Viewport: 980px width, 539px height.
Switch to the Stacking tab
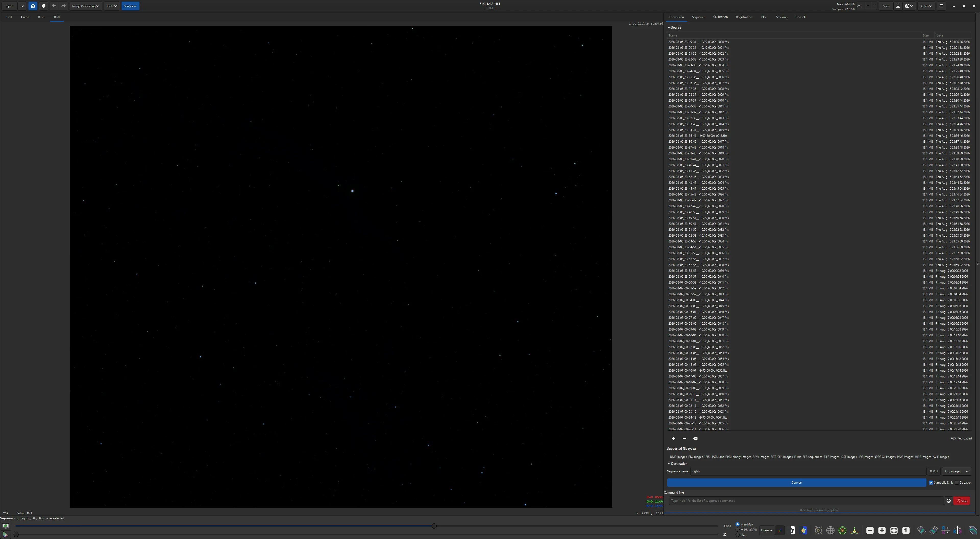click(x=781, y=17)
